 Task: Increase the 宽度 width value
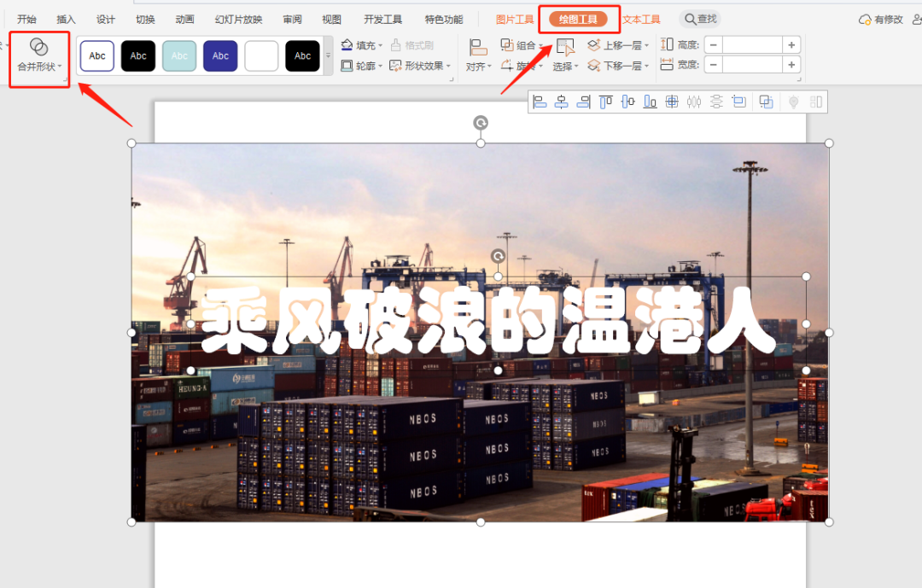click(791, 65)
